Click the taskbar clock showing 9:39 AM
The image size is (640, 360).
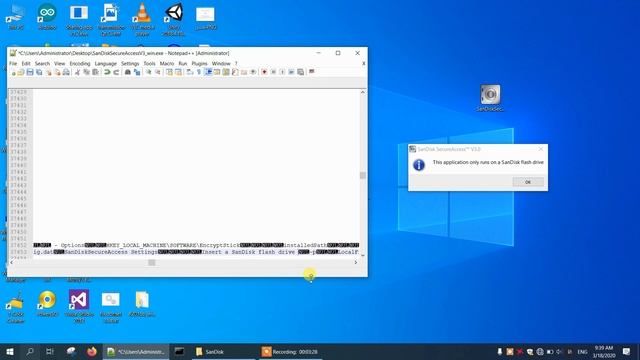(604, 351)
